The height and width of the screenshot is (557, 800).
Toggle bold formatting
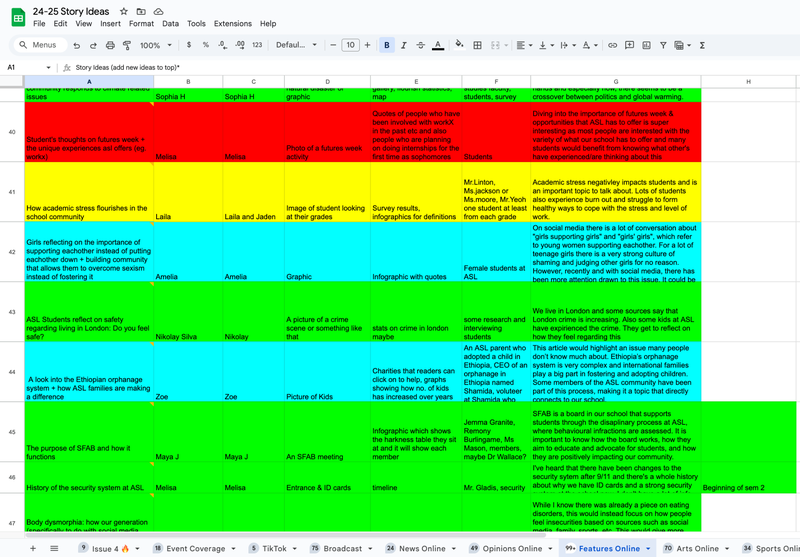point(387,45)
